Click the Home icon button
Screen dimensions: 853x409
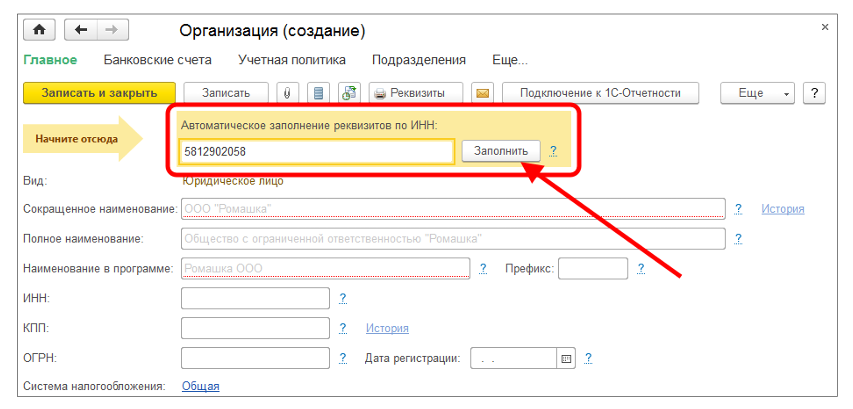click(39, 29)
